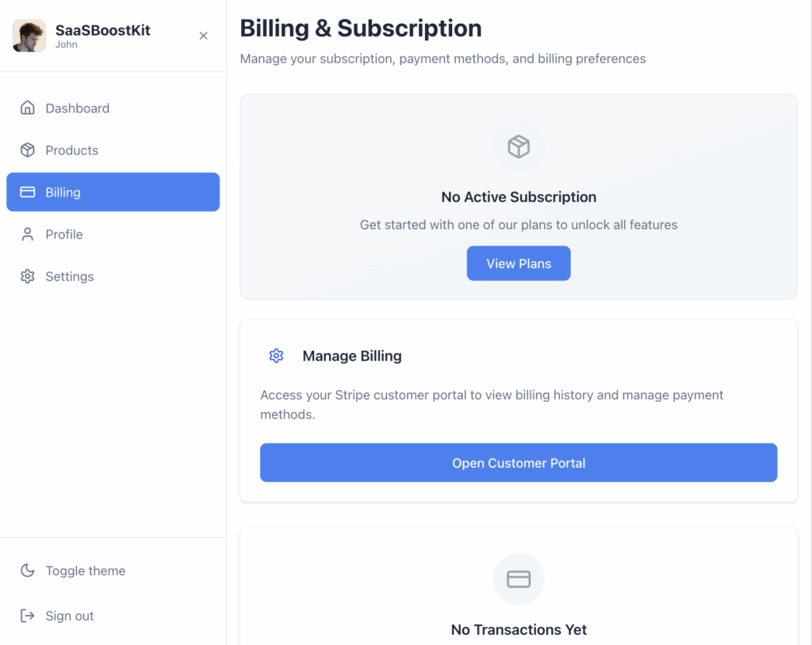812x645 pixels.
Task: Click the Billing credit card icon in sidebar
Action: pos(28,193)
